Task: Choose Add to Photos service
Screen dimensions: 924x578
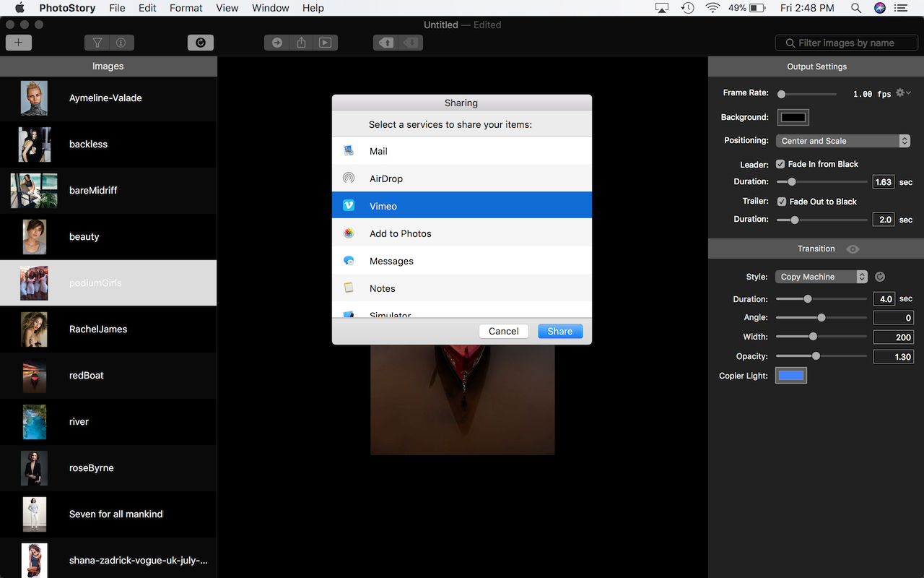Action: pos(462,233)
